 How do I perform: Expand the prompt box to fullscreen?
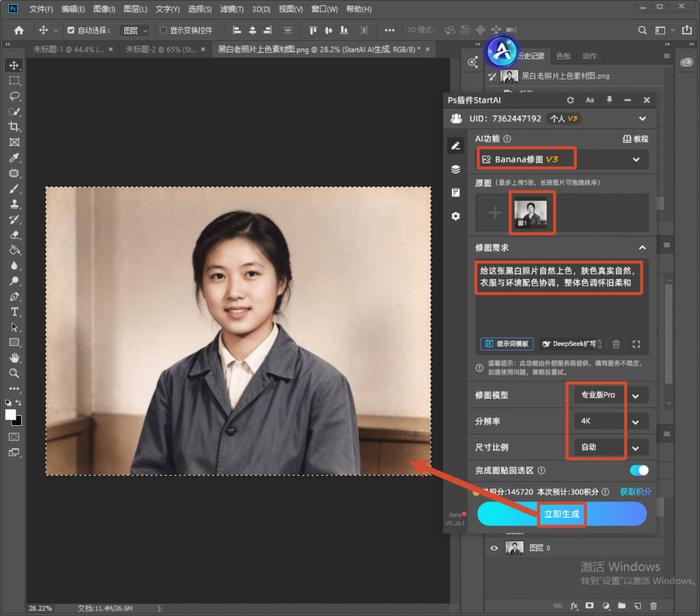coord(636,344)
